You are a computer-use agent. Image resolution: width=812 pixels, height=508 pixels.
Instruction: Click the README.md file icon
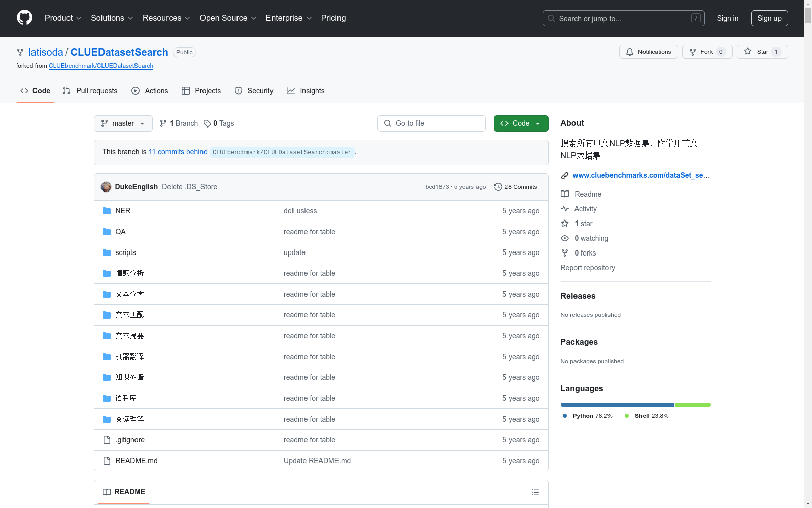(x=107, y=461)
